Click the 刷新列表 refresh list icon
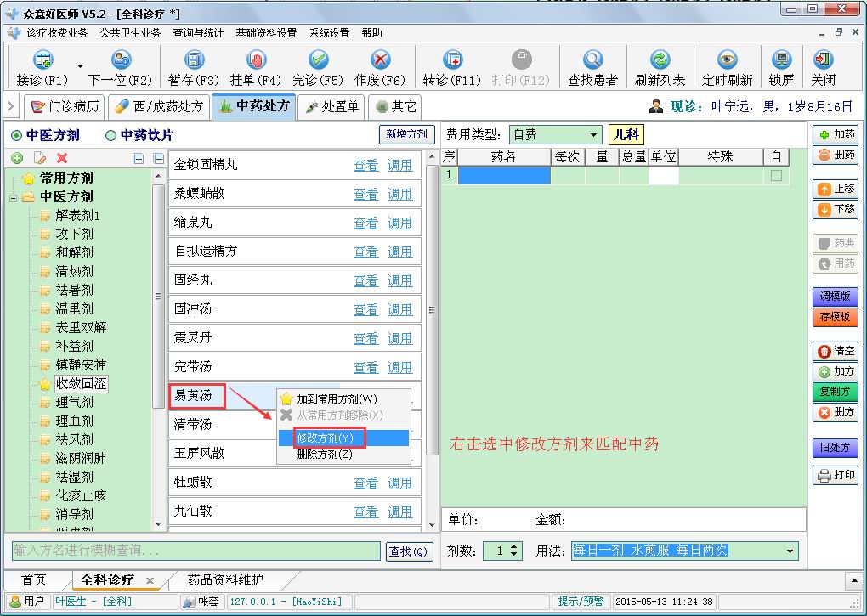 pos(660,59)
